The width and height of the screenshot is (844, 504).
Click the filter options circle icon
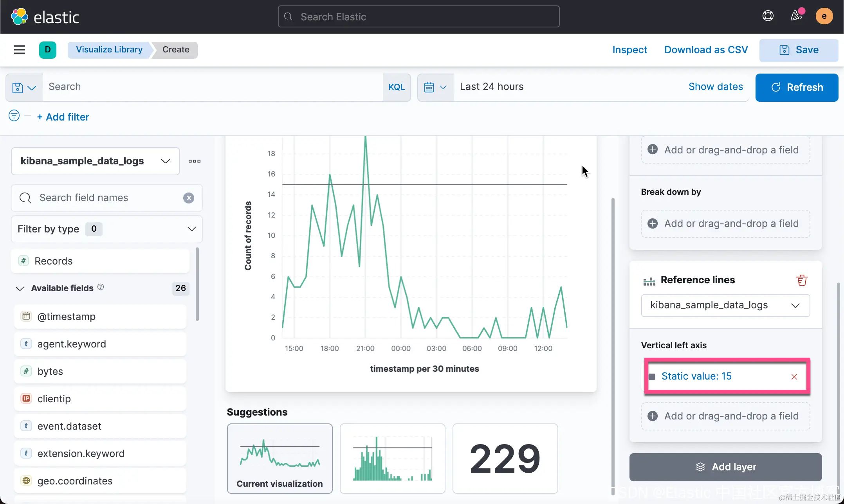[x=14, y=116]
